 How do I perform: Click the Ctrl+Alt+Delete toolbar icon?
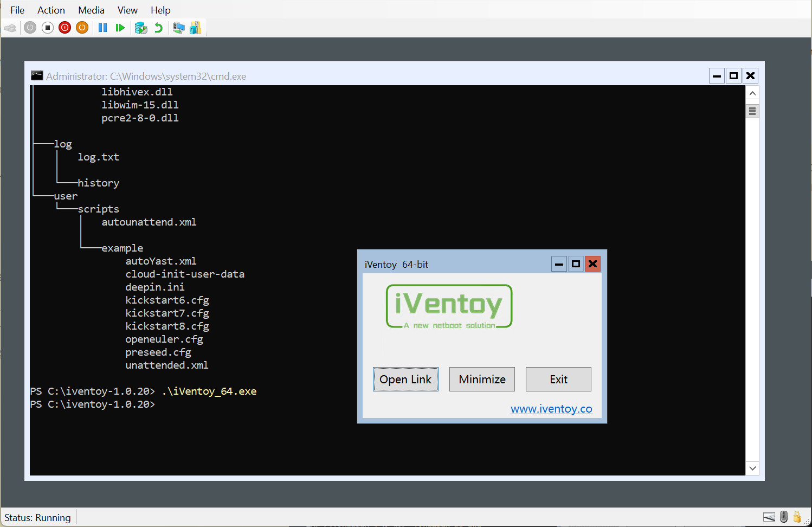[x=10, y=28]
